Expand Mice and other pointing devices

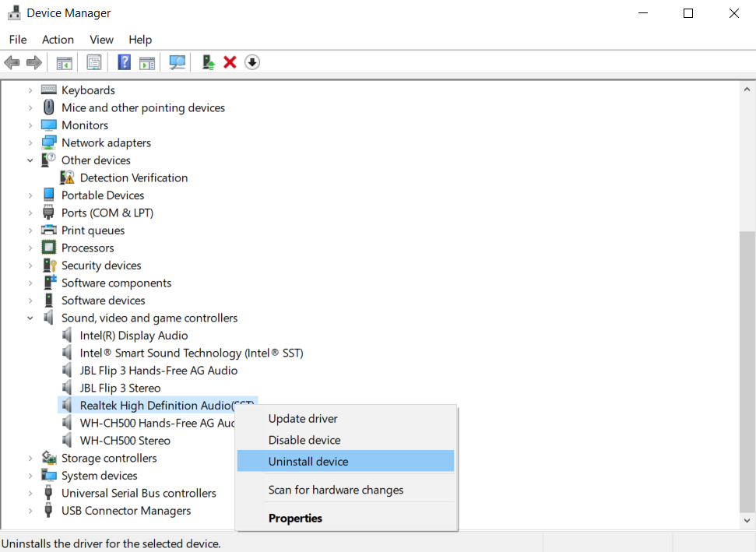[x=30, y=107]
